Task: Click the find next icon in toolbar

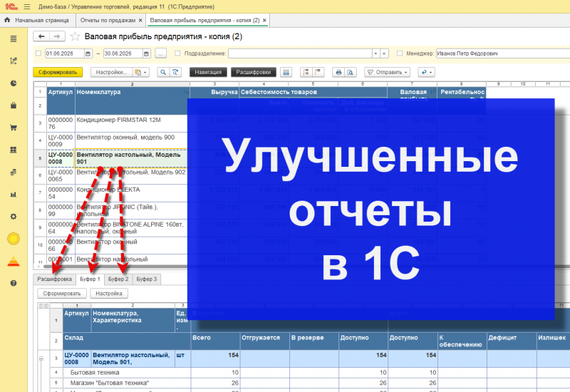Action: 175,72
